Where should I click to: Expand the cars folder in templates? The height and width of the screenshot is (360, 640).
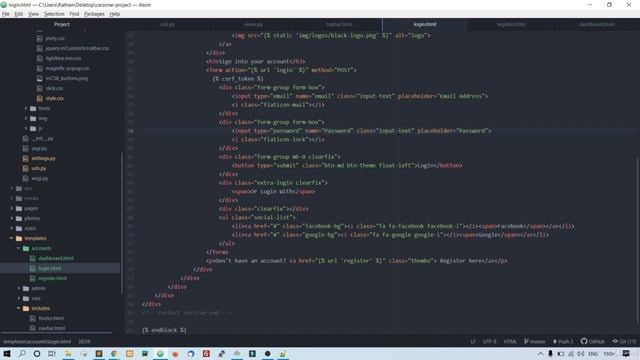click(x=36, y=298)
